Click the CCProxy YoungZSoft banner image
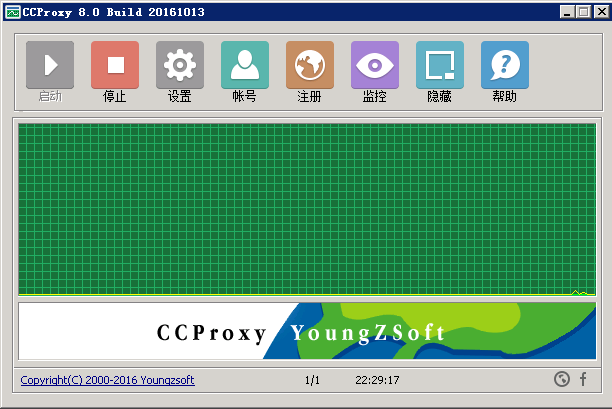The height and width of the screenshot is (409, 612). pyautogui.click(x=306, y=331)
